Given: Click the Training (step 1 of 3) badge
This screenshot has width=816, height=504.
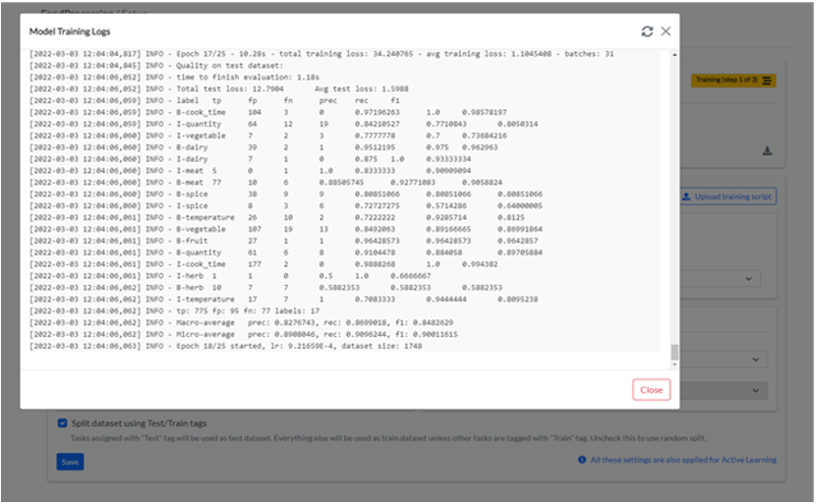Looking at the screenshot, I should [x=733, y=81].
